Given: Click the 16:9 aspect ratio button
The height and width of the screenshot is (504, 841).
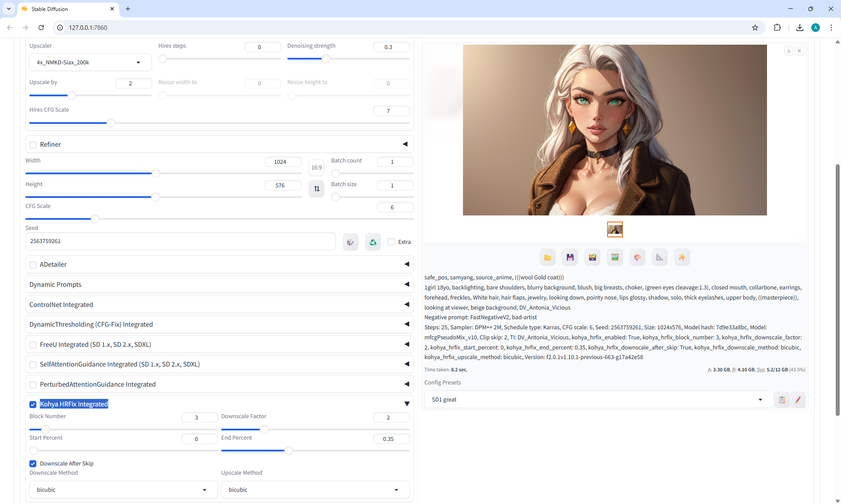Looking at the screenshot, I should [x=316, y=168].
